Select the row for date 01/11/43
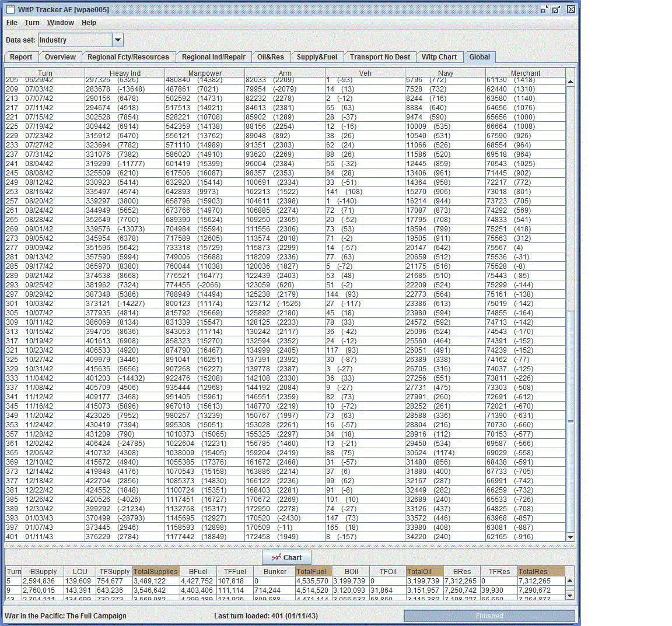Viewport: 672px width, 626px height. 285,537
